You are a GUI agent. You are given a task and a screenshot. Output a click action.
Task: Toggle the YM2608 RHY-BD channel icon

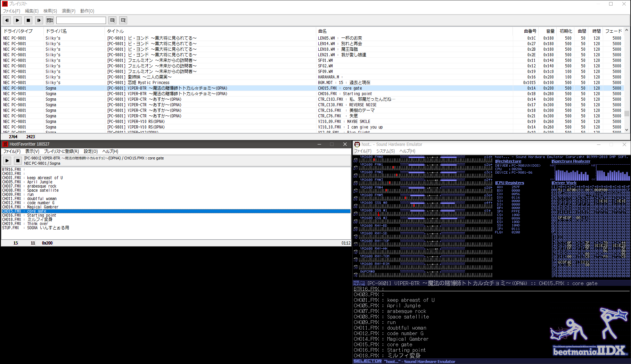pyautogui.click(x=355, y=229)
